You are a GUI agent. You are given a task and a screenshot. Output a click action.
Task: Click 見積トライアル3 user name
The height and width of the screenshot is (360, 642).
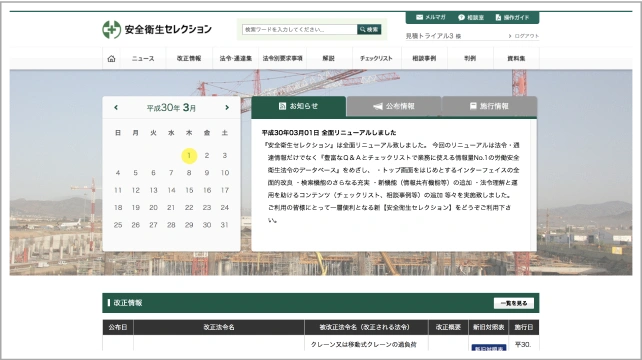pyautogui.click(x=433, y=36)
